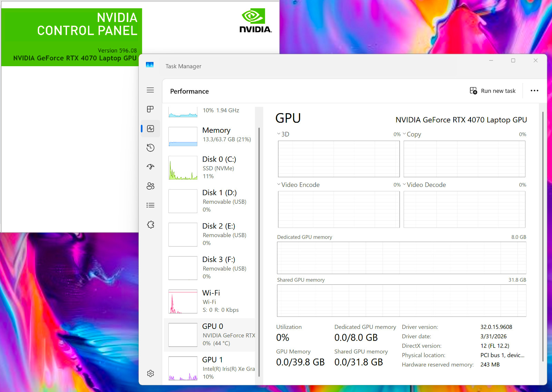Click the Copy engine usage graph
Screen dimensions: 552x392
(x=464, y=159)
